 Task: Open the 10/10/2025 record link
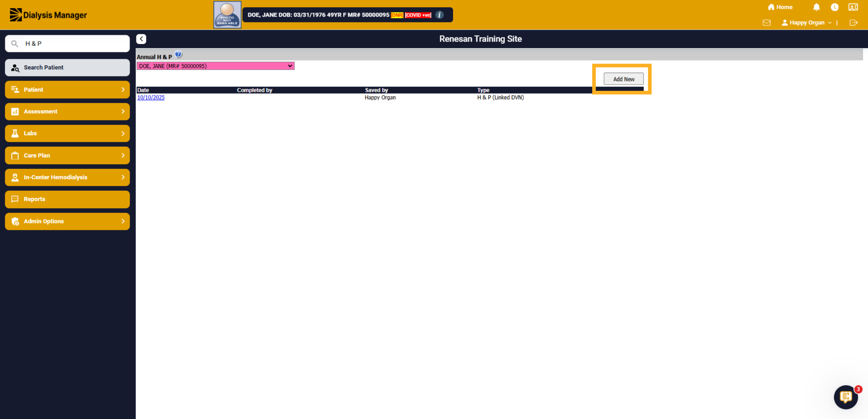151,98
